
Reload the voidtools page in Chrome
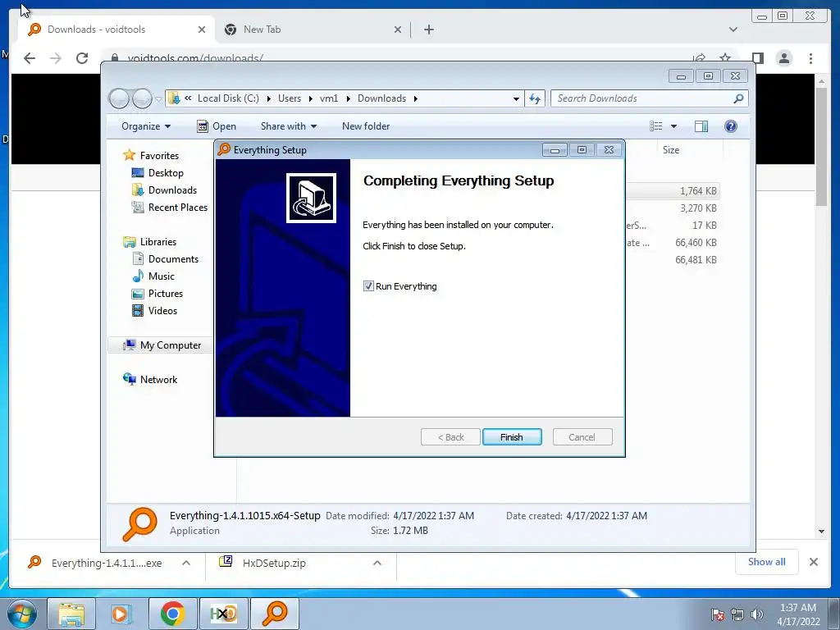[x=82, y=58]
